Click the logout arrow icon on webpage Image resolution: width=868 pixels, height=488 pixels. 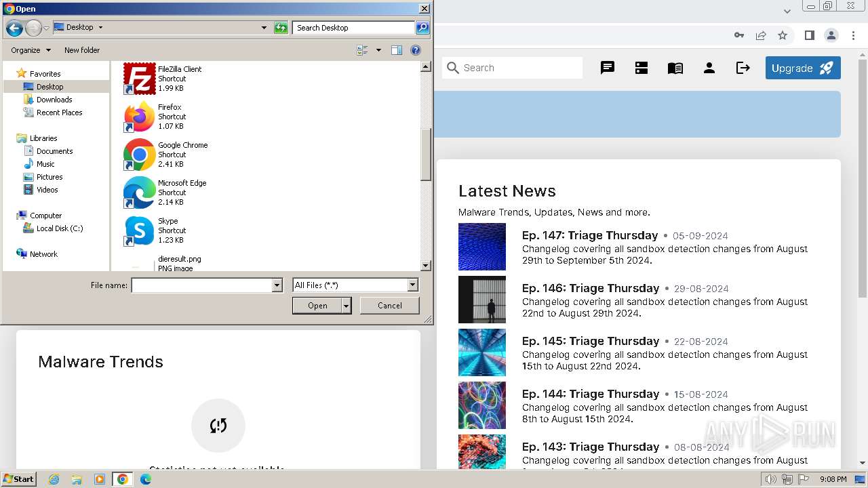743,68
